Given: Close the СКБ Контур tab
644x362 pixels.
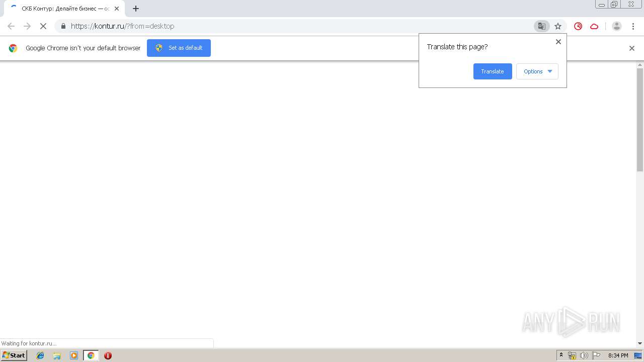Looking at the screenshot, I should click(x=117, y=9).
